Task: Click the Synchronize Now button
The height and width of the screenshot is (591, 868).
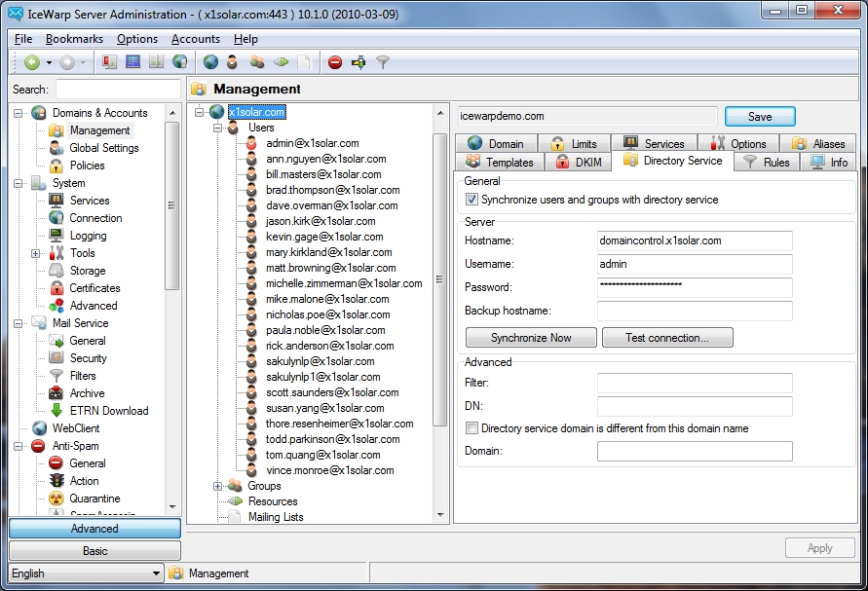Action: pyautogui.click(x=531, y=338)
